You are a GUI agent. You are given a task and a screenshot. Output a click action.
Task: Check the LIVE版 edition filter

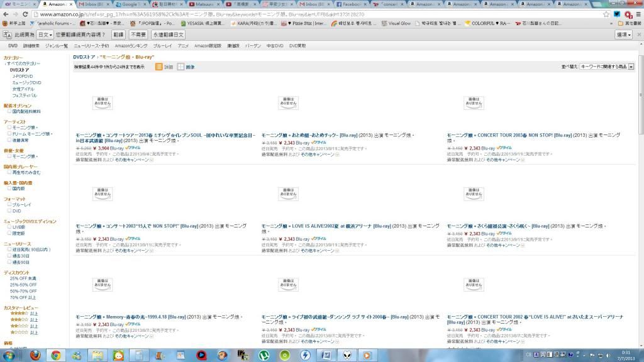coord(9,226)
